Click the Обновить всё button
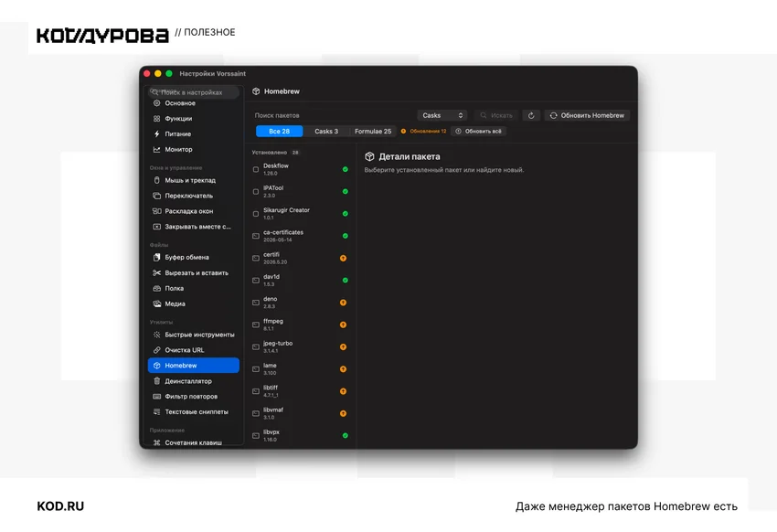This screenshot has width=777, height=532. (x=479, y=132)
